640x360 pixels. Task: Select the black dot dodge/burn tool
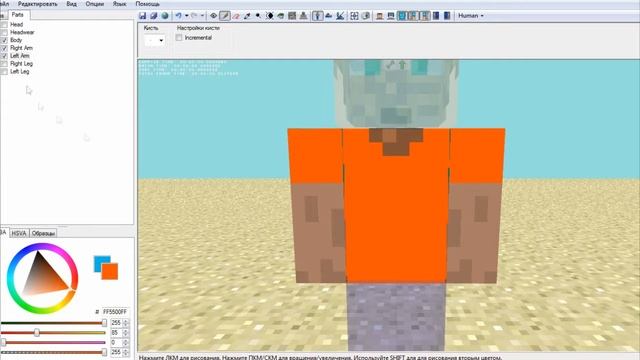tap(258, 16)
